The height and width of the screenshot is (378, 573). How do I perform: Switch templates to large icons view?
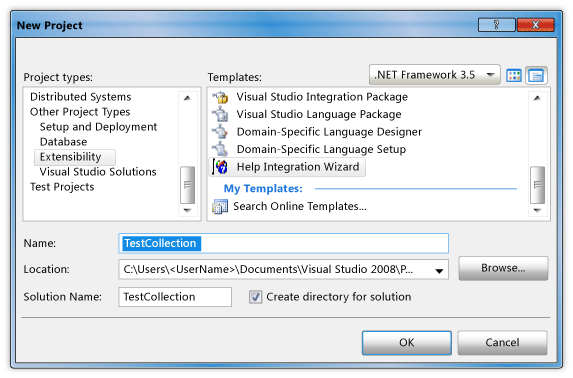pyautogui.click(x=514, y=76)
